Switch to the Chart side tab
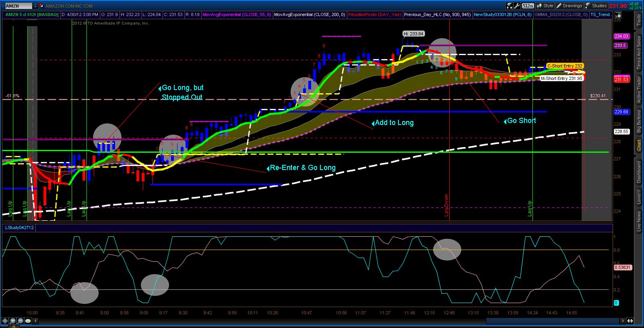The image size is (644, 328). point(639,145)
